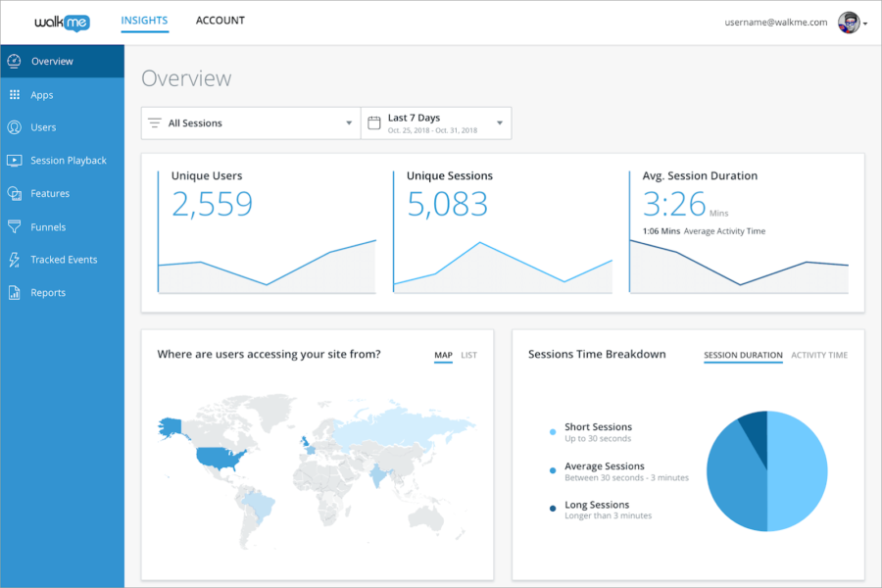Viewport: 882px width, 588px height.
Task: Select the Users person icon
Action: 14,127
